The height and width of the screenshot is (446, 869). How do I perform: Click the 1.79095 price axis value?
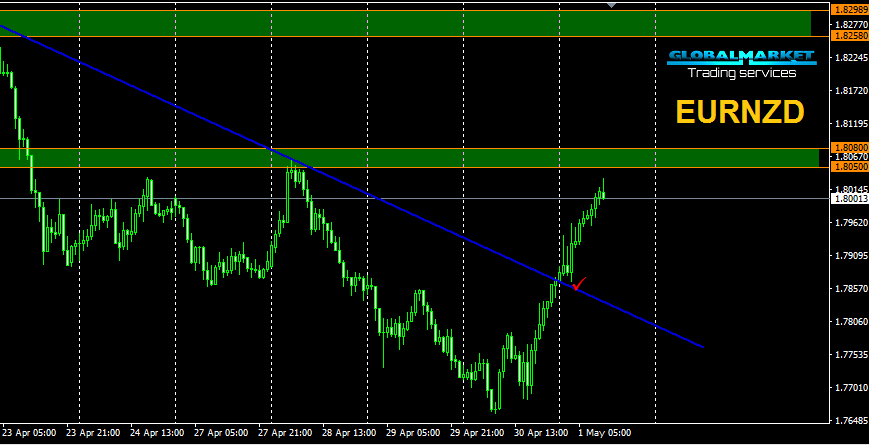tap(852, 255)
